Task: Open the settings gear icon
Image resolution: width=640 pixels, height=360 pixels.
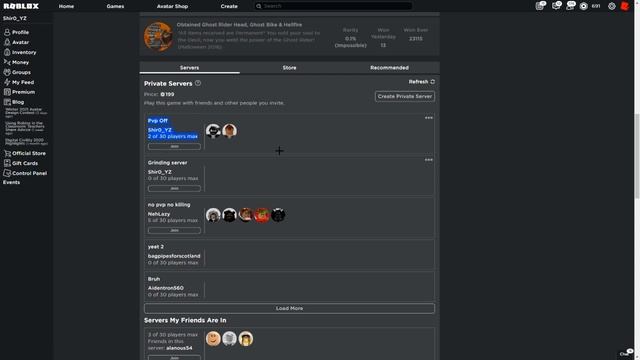Action: tap(611, 6)
